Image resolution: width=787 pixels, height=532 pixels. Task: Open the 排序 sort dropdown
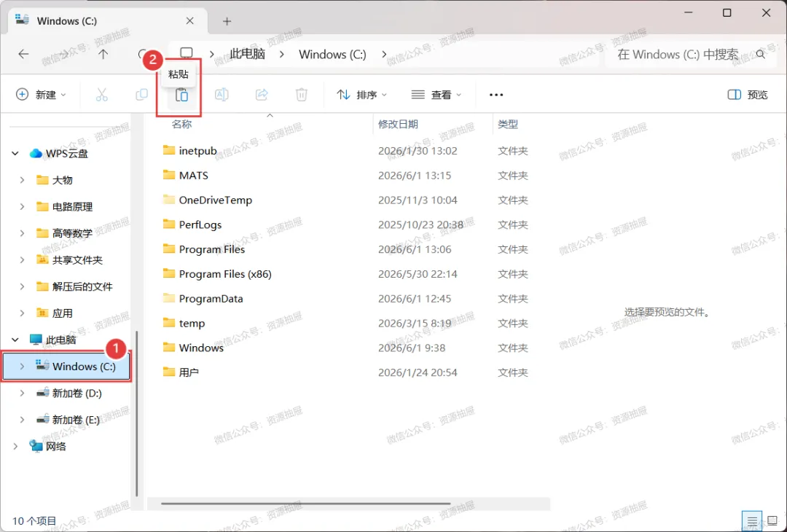point(362,94)
